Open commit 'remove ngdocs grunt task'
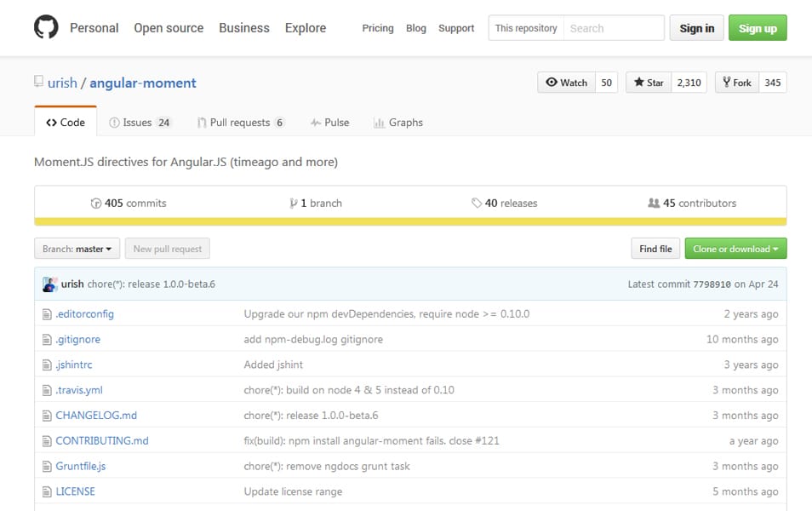 point(327,467)
